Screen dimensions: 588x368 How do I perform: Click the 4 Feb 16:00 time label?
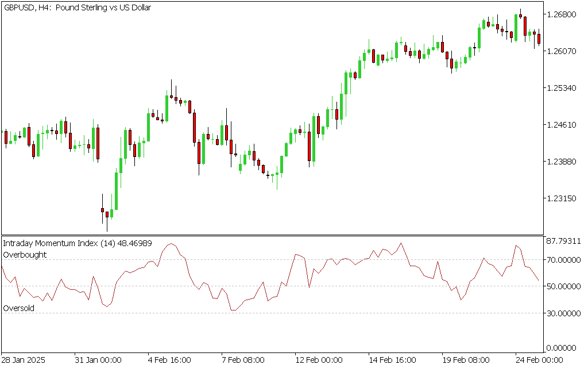(x=169, y=360)
